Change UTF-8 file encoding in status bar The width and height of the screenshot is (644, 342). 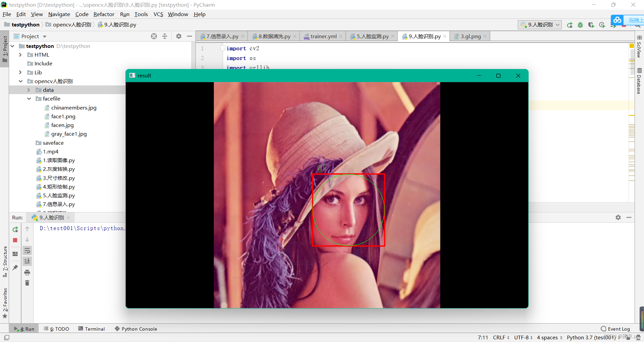[523, 338]
